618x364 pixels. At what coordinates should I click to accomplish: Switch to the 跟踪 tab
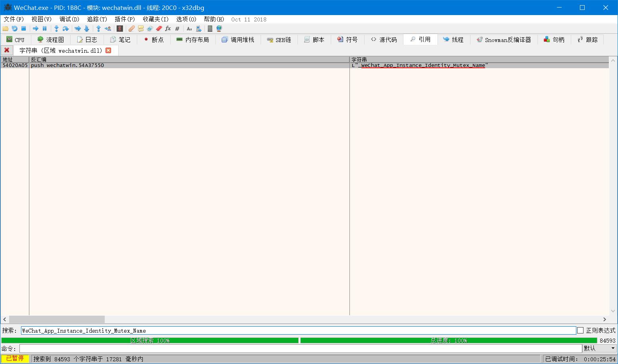[588, 40]
